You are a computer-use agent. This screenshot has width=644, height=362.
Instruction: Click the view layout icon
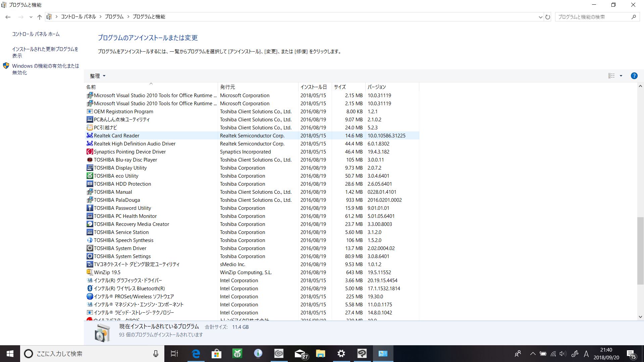[611, 76]
